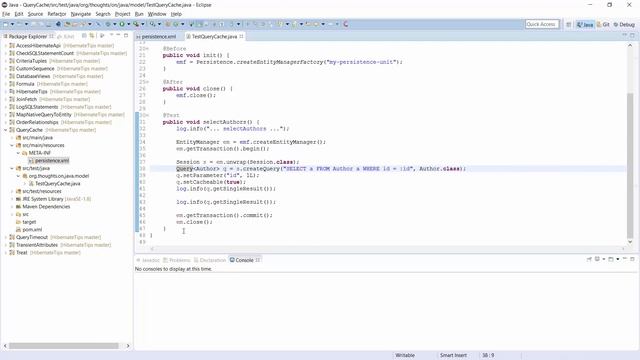Open the Run menu
The height and width of the screenshot is (360, 640).
click(139, 14)
